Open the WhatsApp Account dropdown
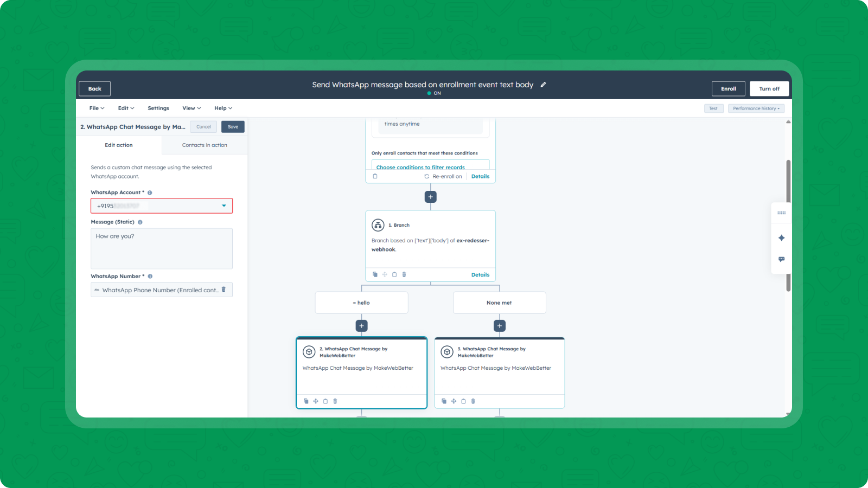 [224, 206]
